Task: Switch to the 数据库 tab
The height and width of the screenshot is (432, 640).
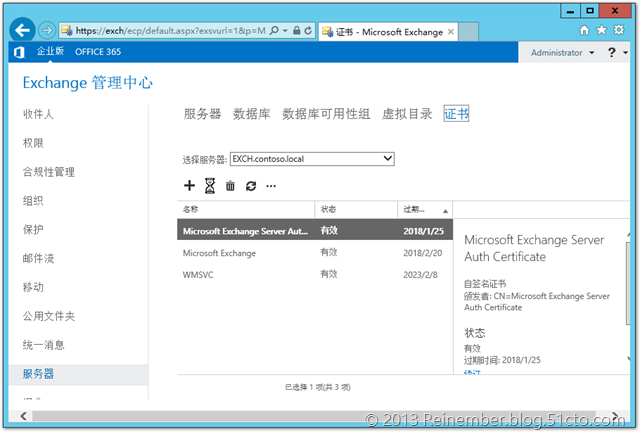Action: point(251,114)
